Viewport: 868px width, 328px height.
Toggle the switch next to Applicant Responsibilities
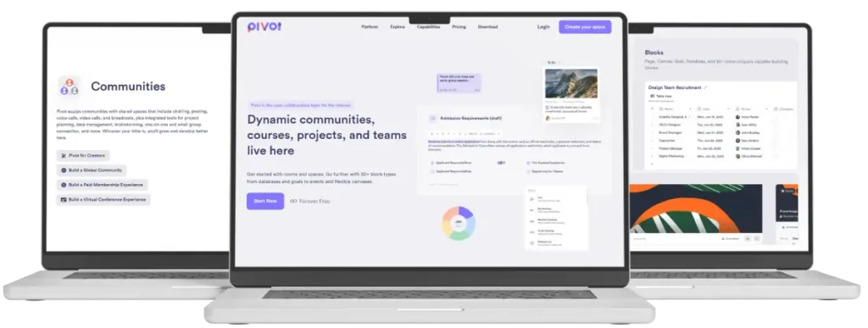pyautogui.click(x=502, y=164)
